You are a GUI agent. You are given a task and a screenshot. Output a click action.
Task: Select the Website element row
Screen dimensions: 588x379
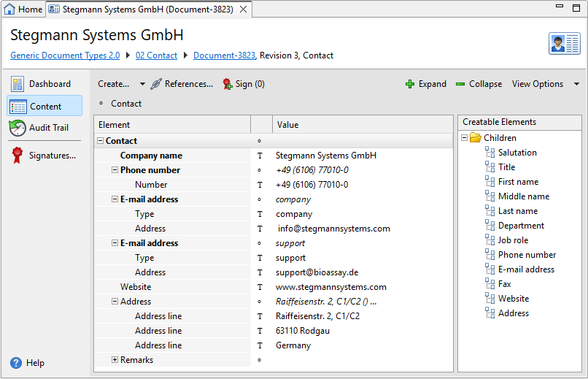point(274,287)
